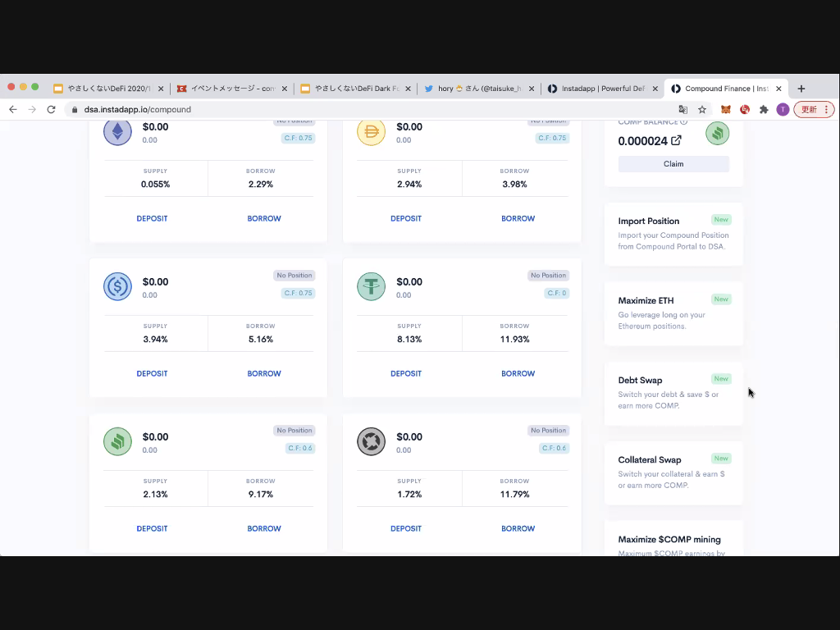
Task: Click the COMP borrow rate 9.17%
Action: (261, 494)
